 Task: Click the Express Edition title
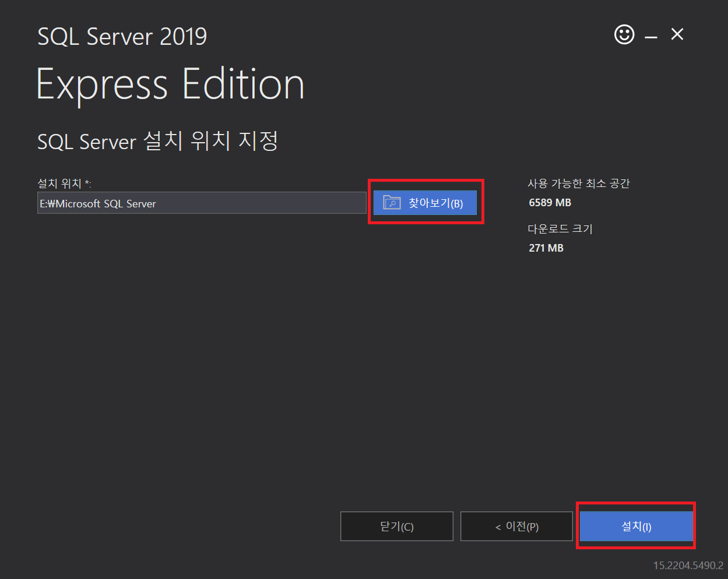(x=170, y=85)
